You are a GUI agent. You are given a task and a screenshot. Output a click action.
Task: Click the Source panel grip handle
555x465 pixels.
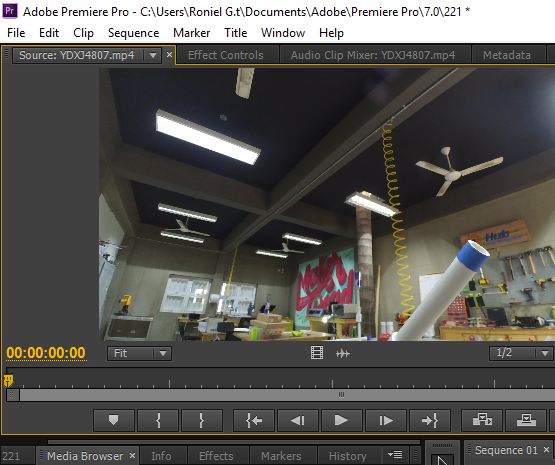(6, 54)
